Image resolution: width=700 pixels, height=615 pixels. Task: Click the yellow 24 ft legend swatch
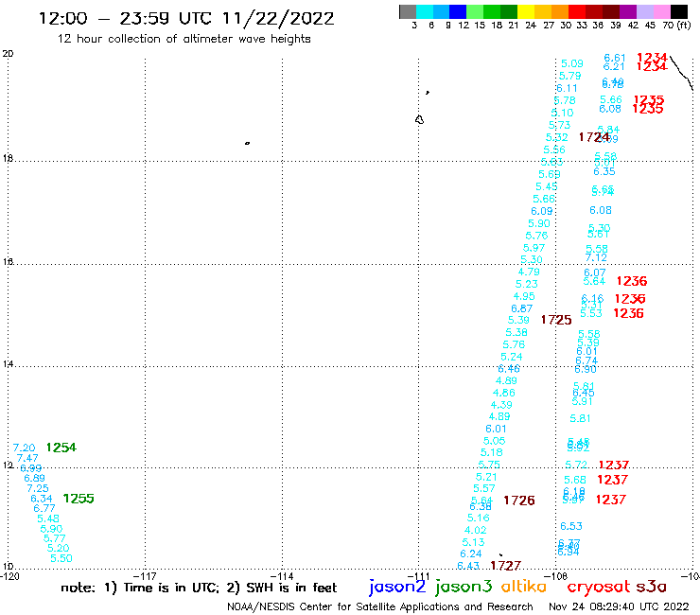[x=525, y=11]
